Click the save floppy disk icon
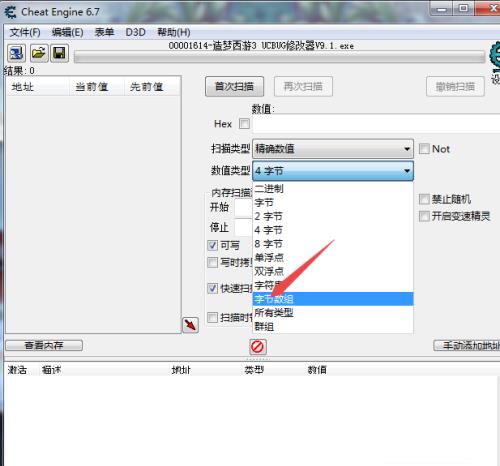Viewport: 500px width, 466px height. click(59, 53)
